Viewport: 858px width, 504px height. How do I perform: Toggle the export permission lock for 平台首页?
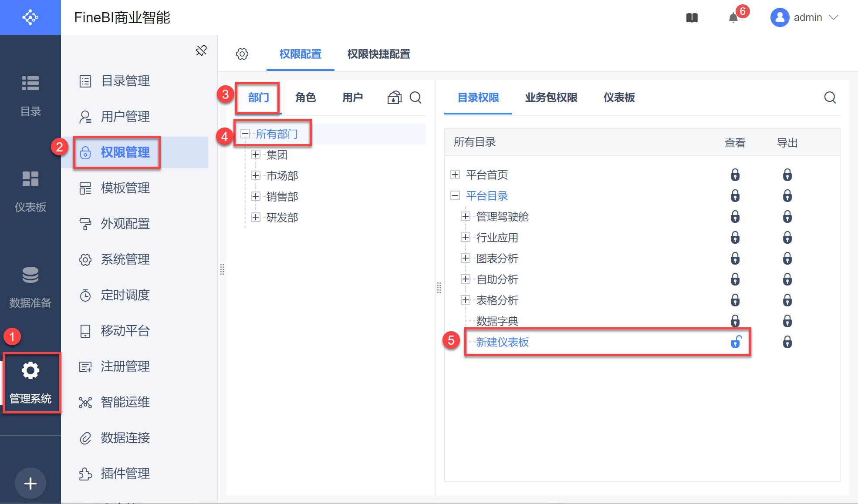coord(787,175)
